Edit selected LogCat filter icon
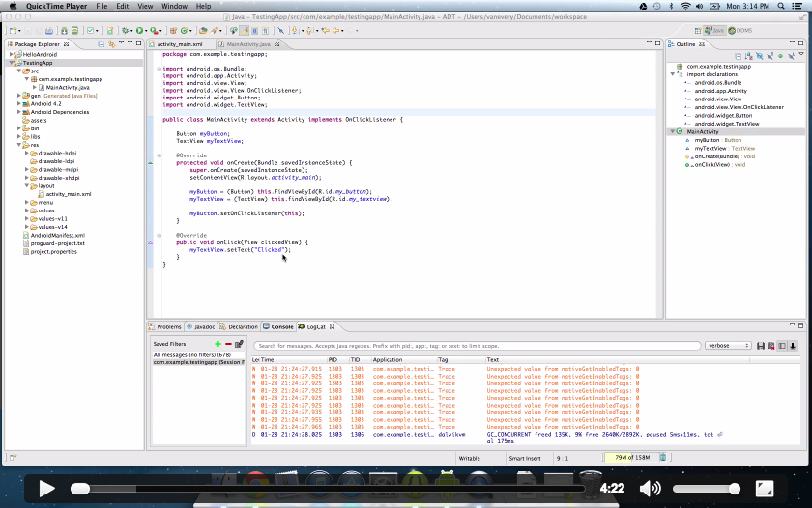This screenshot has width=812, height=508. pos(239,344)
